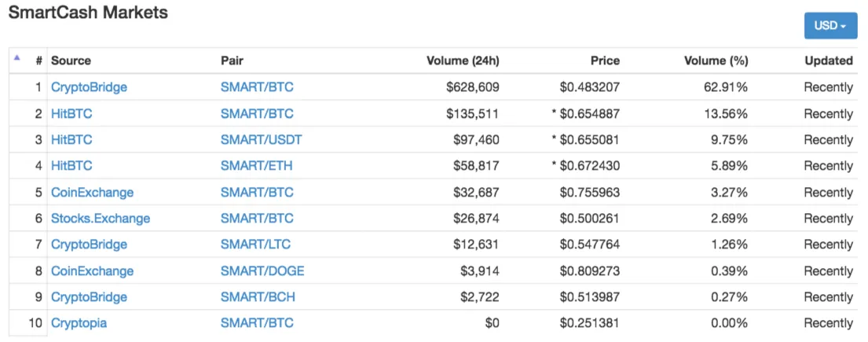Sort by the rank number column arrow
Image resolution: width=868 pixels, height=342 pixels.
tap(16, 57)
